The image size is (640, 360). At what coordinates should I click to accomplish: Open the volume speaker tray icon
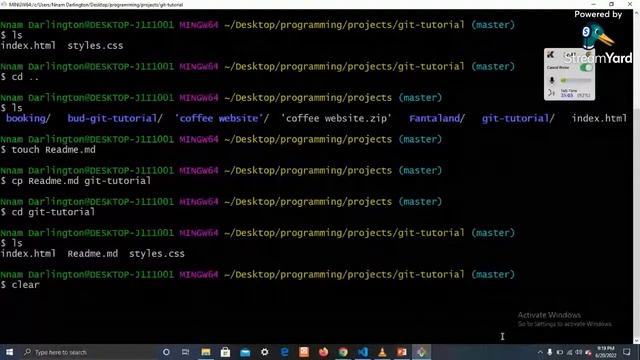click(x=579, y=352)
